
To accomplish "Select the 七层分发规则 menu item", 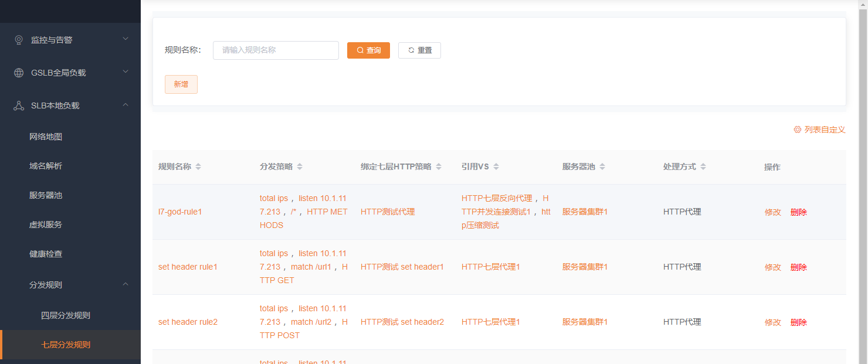I will 70,345.
